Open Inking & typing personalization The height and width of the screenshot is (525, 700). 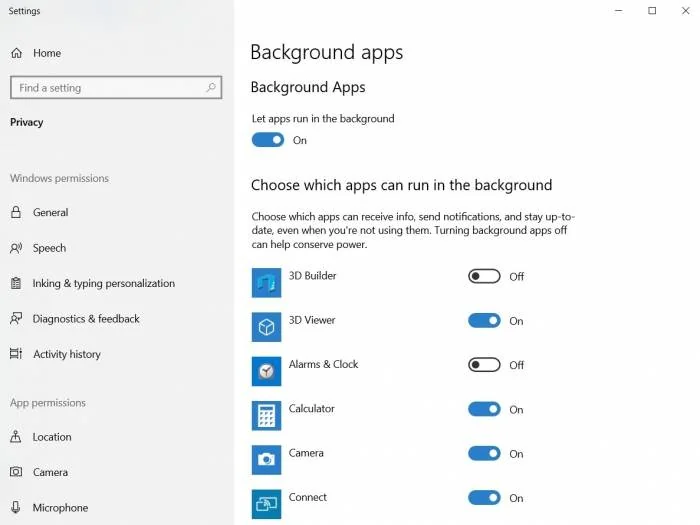[104, 283]
